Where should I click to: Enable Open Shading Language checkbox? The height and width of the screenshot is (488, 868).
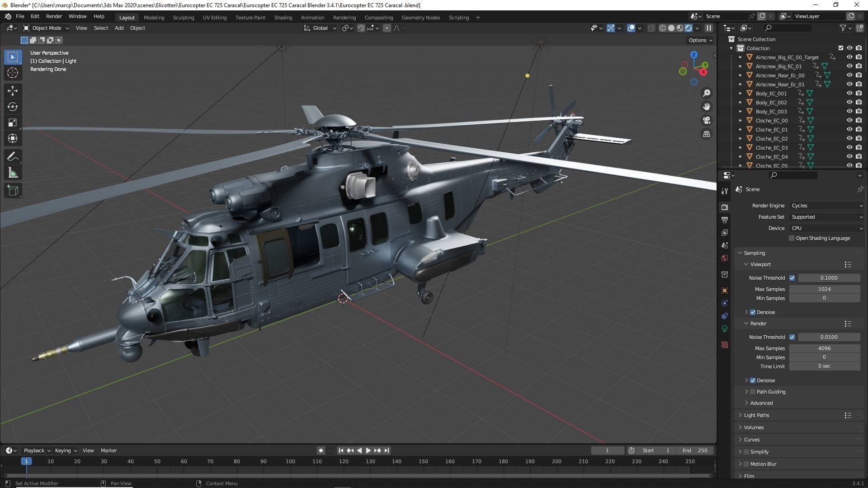click(x=792, y=238)
